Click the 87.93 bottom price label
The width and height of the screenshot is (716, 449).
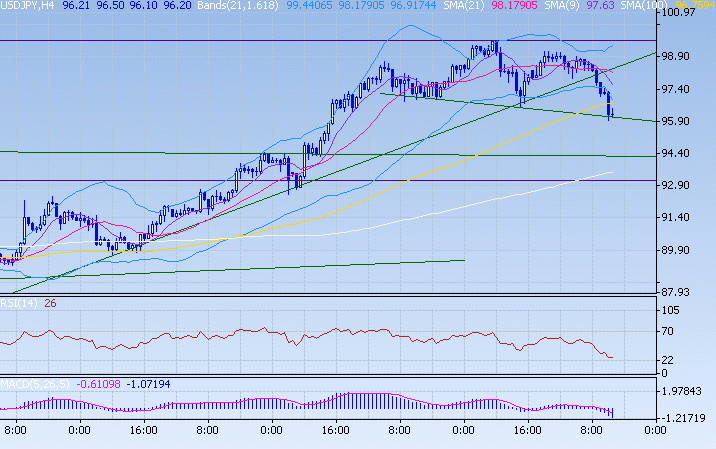click(x=686, y=292)
